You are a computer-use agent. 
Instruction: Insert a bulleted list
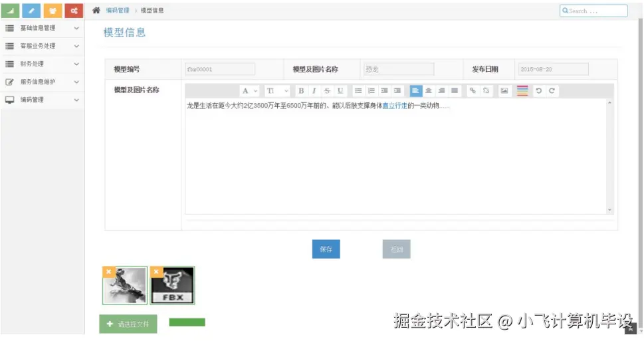pos(359,91)
